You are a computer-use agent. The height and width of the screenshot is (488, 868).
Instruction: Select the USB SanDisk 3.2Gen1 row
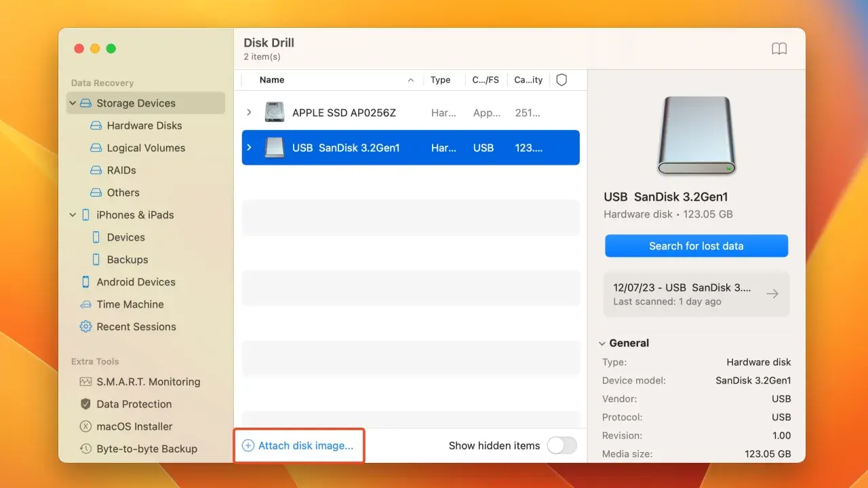[x=411, y=148]
